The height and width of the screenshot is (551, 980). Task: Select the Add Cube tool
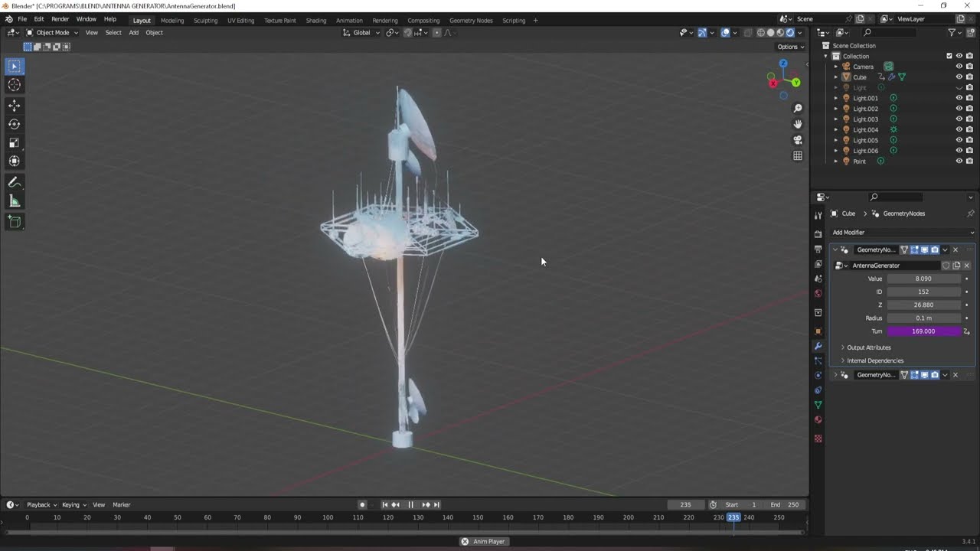click(x=15, y=222)
